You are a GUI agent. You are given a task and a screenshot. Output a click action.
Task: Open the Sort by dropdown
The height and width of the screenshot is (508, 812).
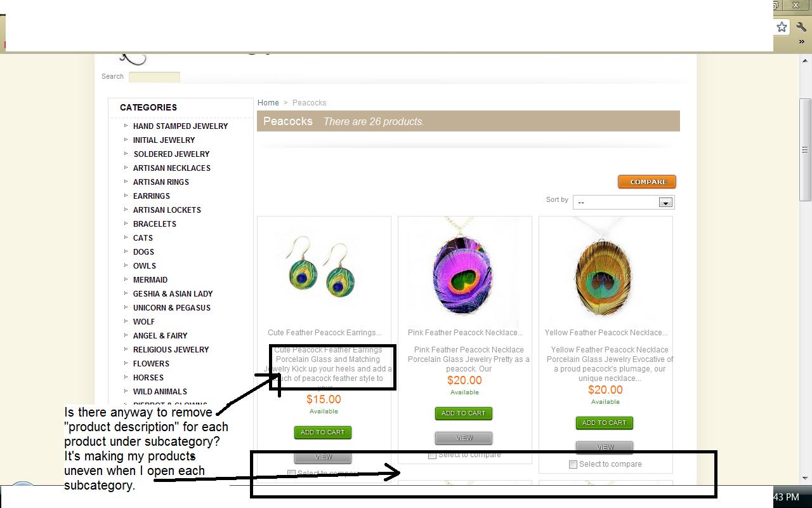(x=624, y=202)
